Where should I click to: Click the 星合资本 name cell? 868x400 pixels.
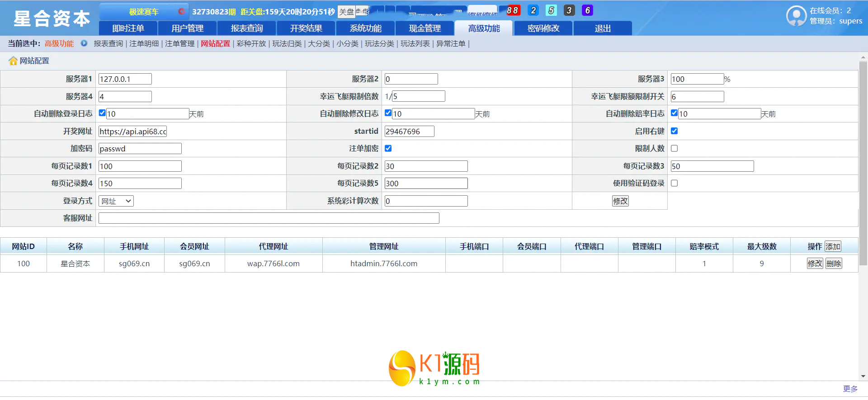coord(75,264)
